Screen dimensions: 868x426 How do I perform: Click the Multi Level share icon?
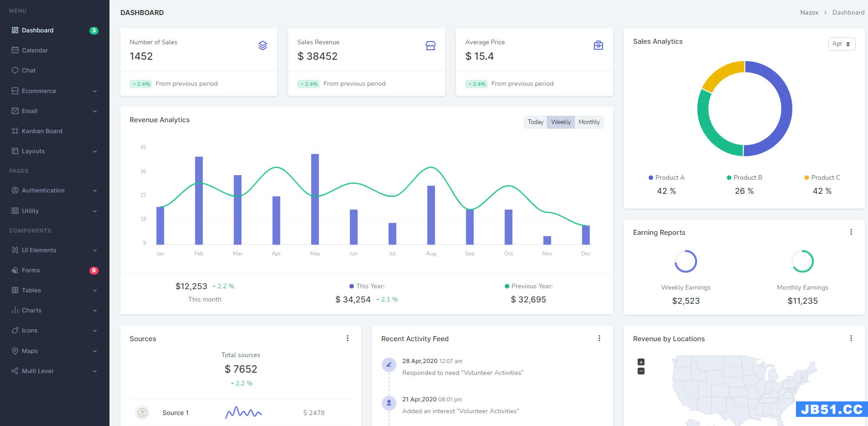point(15,371)
